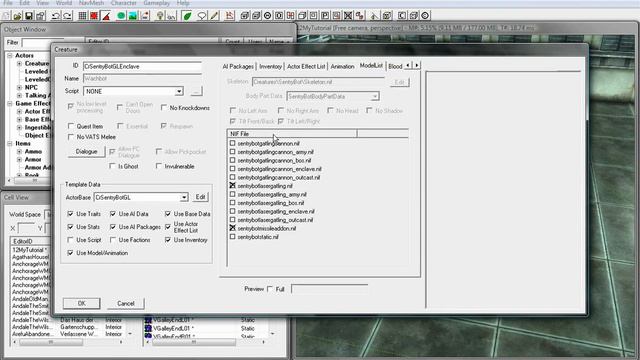Click the redo arrow toolbar icon
The image size is (640, 360).
click(x=67, y=16)
